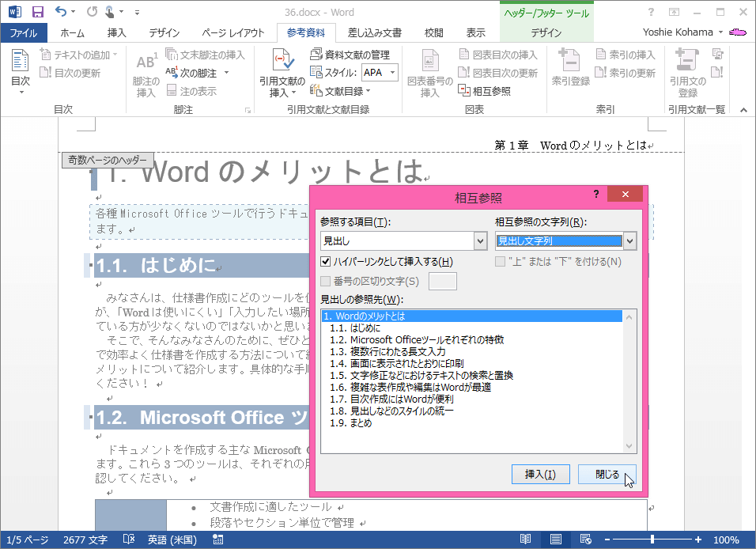Open Yoshie Kohama account dropdown
The height and width of the screenshot is (549, 756).
[720, 32]
